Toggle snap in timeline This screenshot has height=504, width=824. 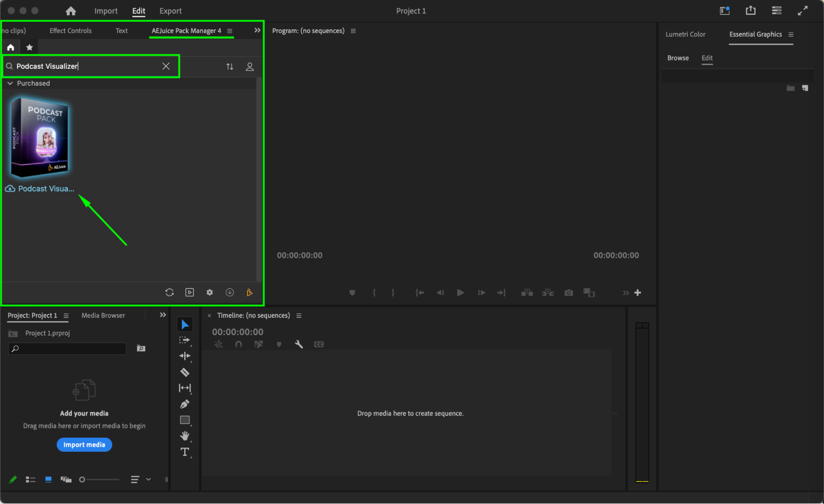coord(238,344)
